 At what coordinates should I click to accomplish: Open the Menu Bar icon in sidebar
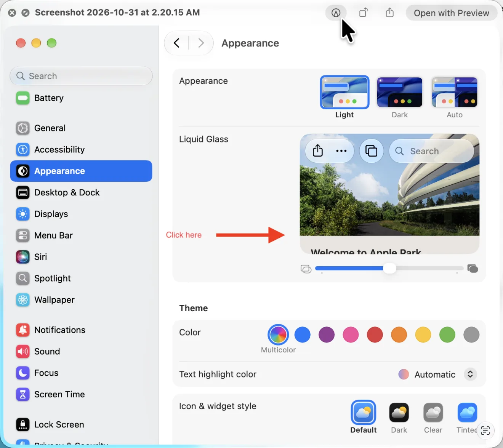(23, 235)
